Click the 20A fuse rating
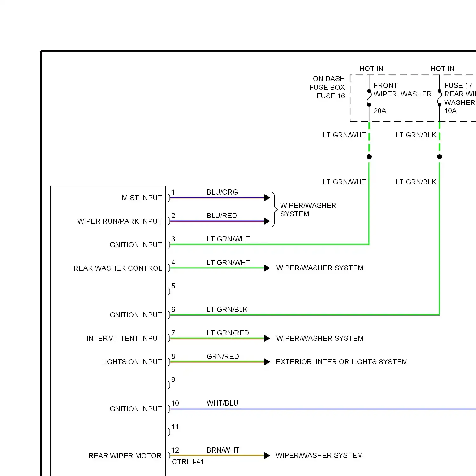The height and width of the screenshot is (476, 476). point(380,111)
